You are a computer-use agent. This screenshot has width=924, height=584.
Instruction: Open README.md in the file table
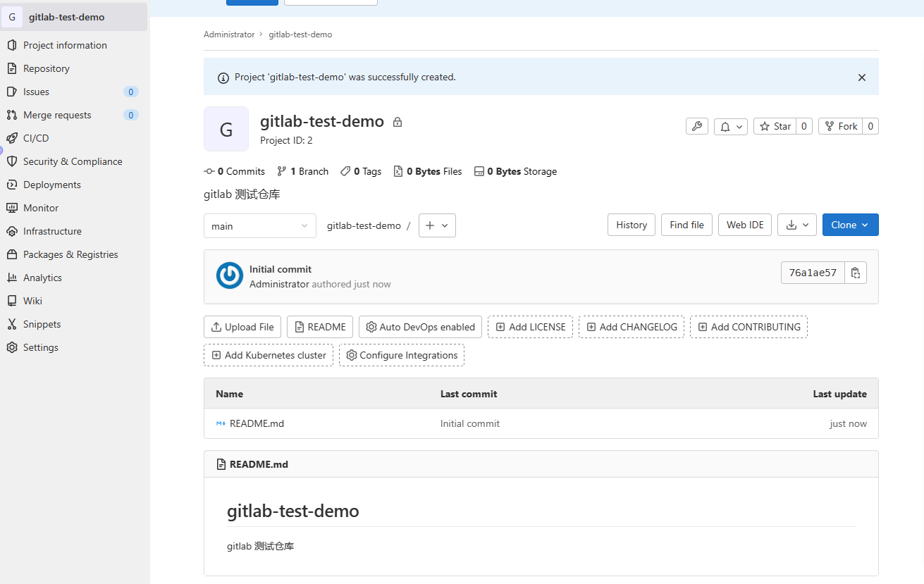(x=257, y=423)
